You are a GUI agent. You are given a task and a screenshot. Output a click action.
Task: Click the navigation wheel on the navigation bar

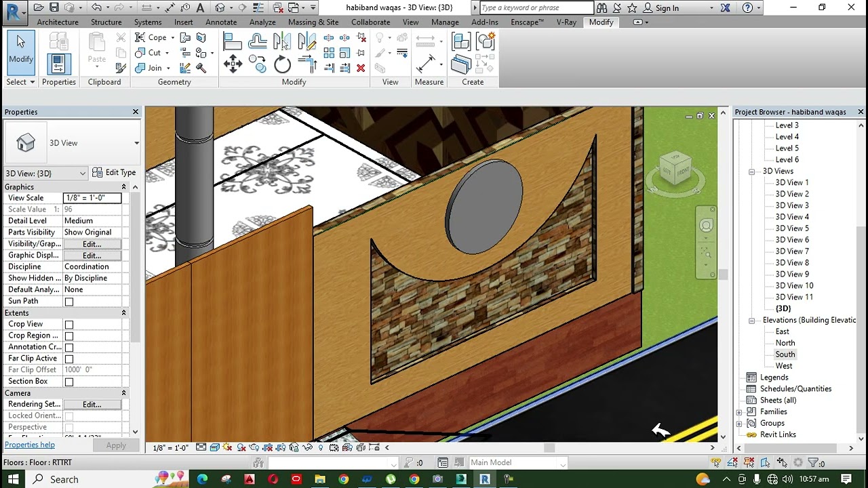(706, 226)
